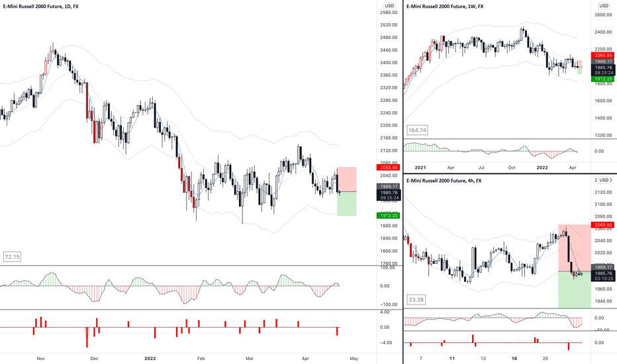This screenshot has height=364, width=617.
Task: Click the 1880.00 level on daily price axis
Action: pyautogui.click(x=389, y=226)
